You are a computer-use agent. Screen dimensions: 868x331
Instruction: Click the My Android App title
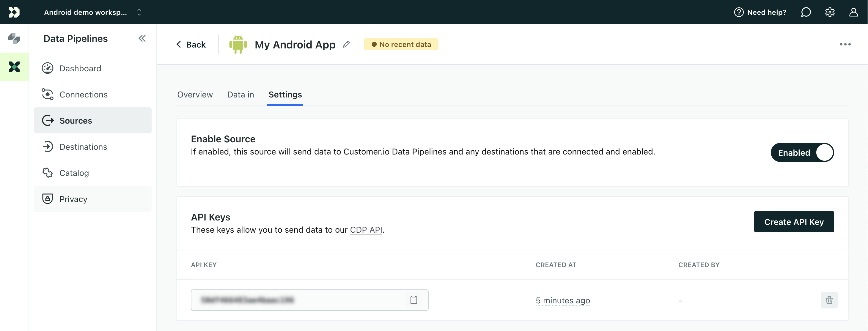click(295, 45)
